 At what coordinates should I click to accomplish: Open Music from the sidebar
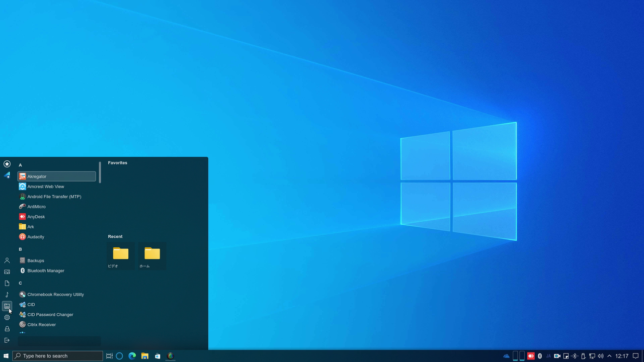[7, 295]
